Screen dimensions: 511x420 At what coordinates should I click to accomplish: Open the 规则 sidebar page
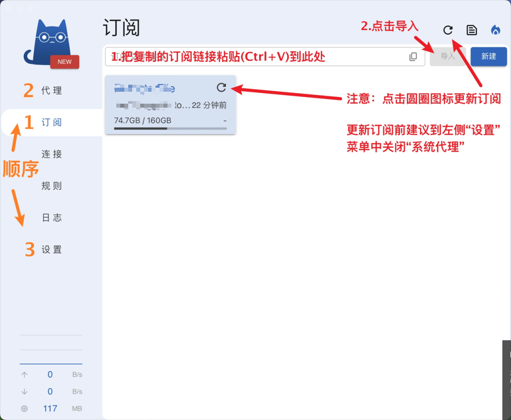click(x=51, y=185)
